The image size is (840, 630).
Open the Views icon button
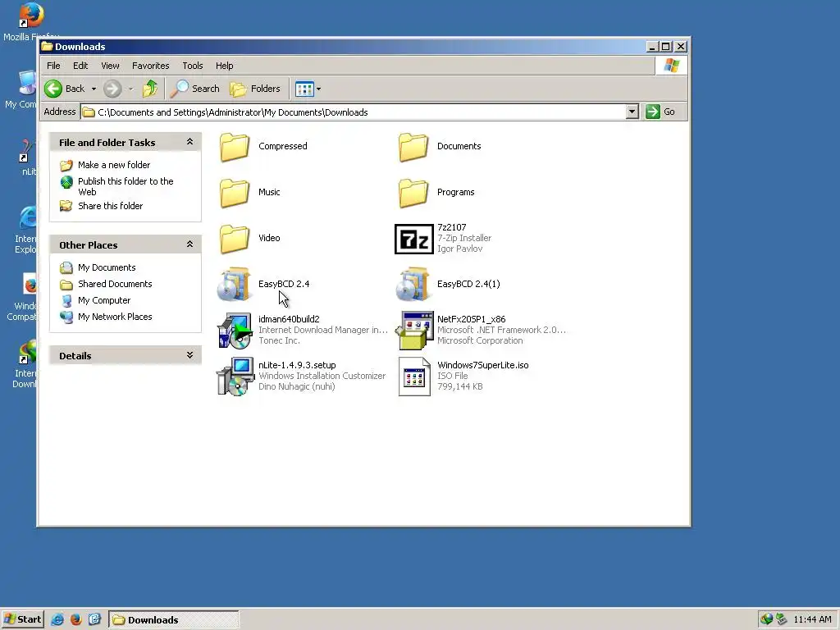point(304,89)
